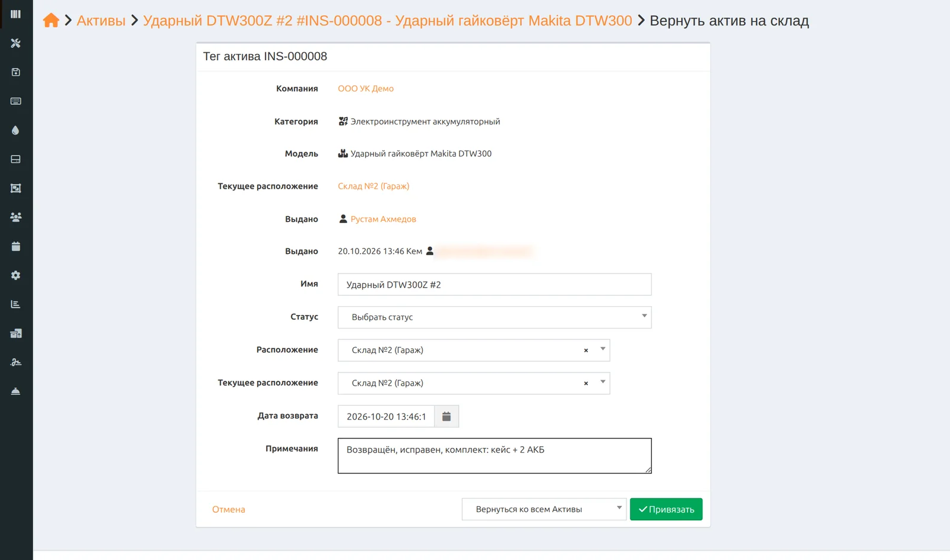Open the Accessories keyboard icon in sidebar

coord(16,101)
